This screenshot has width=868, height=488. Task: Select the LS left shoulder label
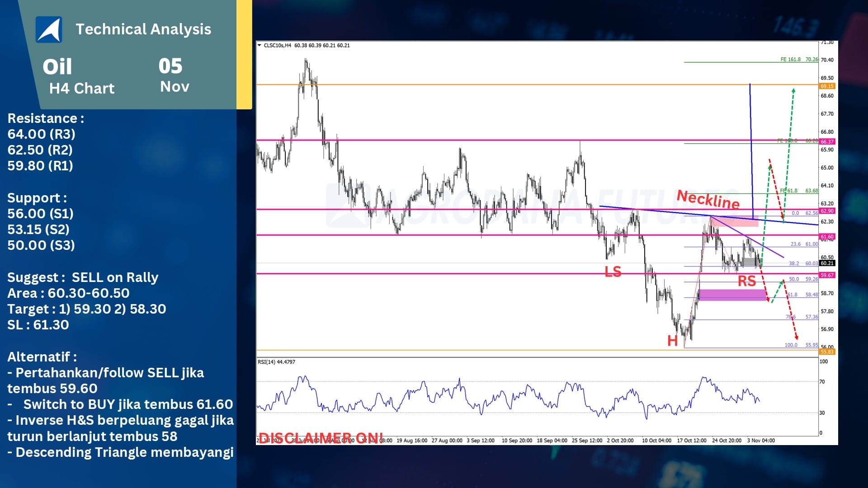pos(613,272)
